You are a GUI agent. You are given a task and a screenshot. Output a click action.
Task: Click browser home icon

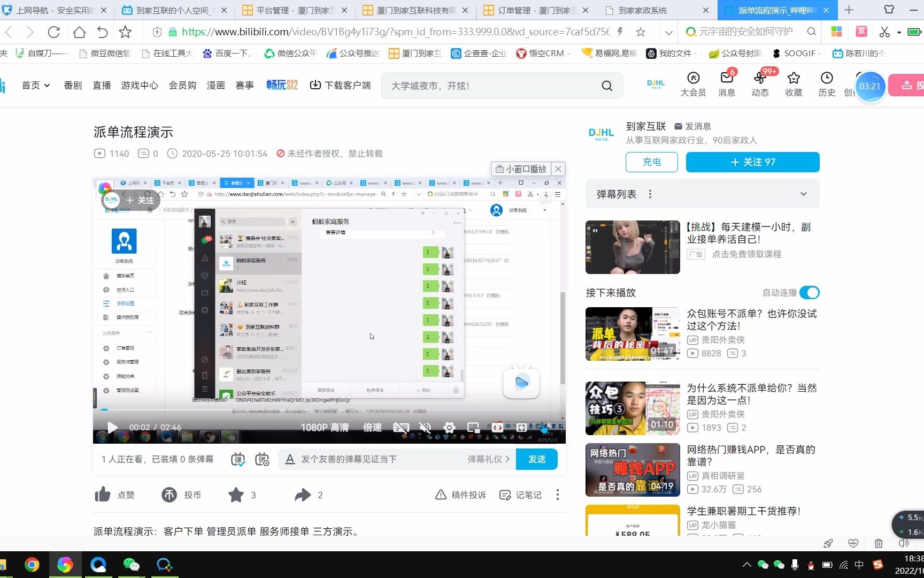pyautogui.click(x=79, y=32)
